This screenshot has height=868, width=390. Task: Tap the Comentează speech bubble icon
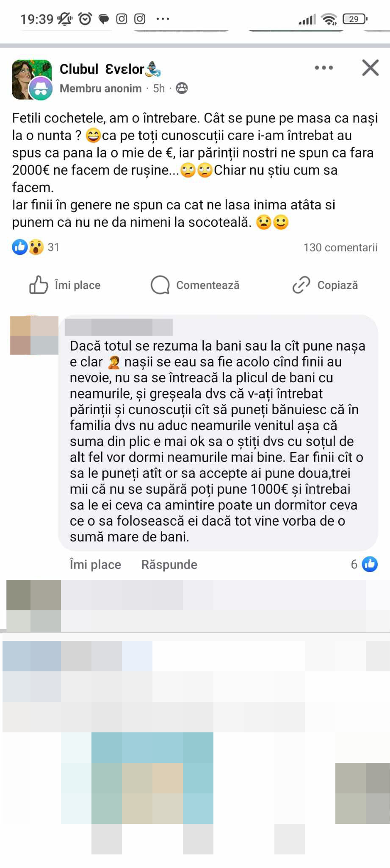[160, 285]
